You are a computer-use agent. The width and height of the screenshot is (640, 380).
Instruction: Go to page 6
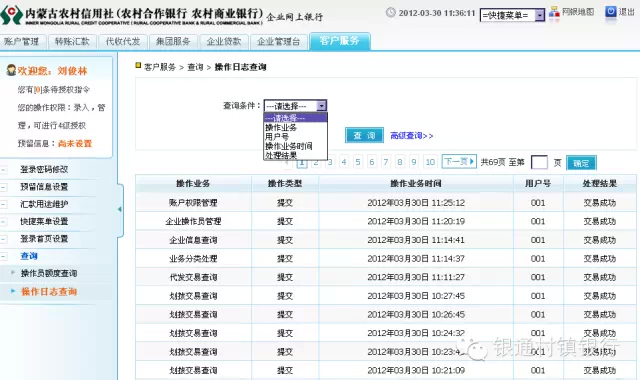(x=372, y=162)
